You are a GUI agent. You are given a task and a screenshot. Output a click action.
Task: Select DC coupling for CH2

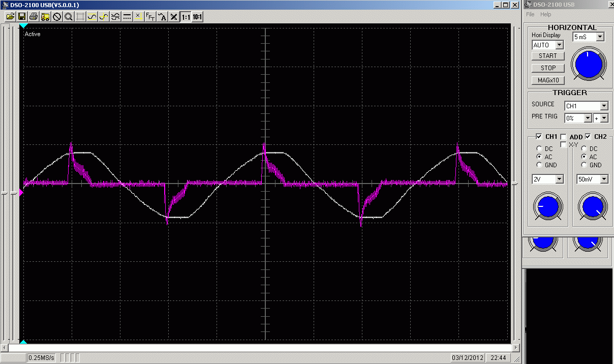pos(585,149)
